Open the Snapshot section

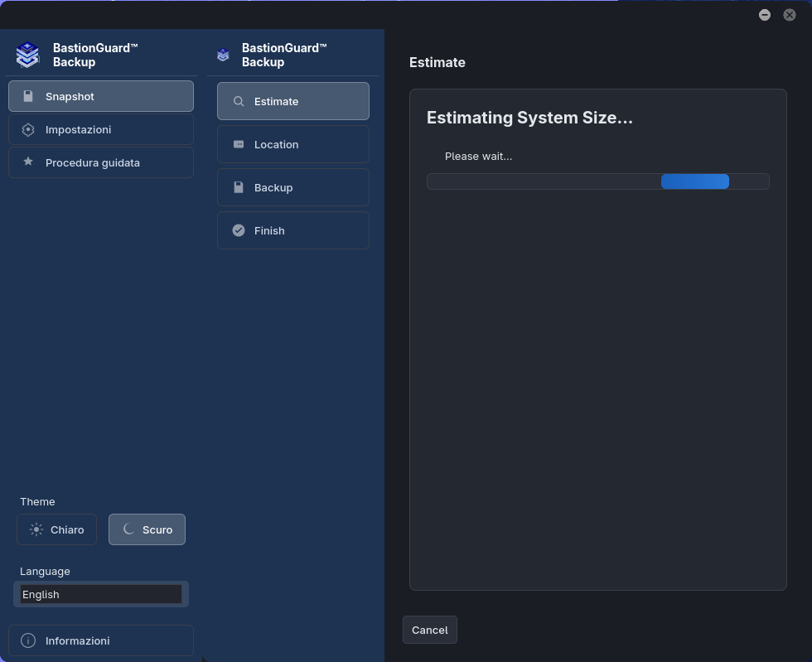(101, 96)
